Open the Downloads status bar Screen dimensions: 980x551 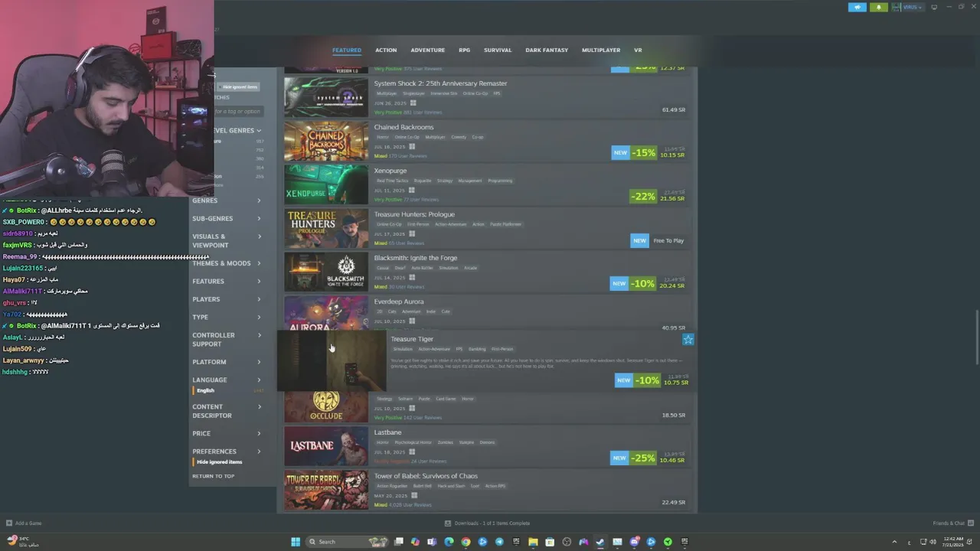(487, 523)
